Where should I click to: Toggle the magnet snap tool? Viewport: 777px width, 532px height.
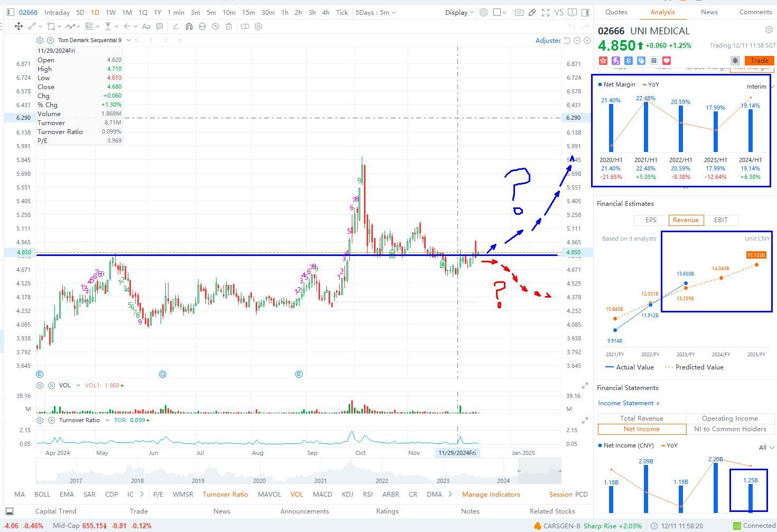[x=189, y=26]
